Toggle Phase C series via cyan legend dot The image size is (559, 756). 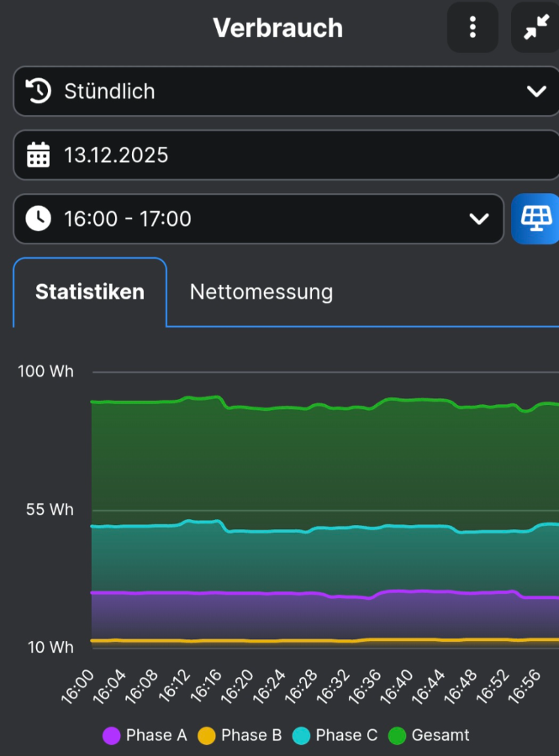pyautogui.click(x=302, y=736)
